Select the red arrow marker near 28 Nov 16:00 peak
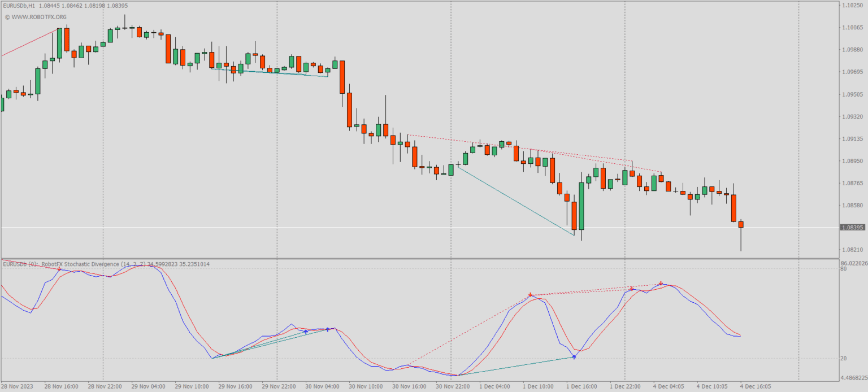The height and width of the screenshot is (392, 868). click(59, 269)
